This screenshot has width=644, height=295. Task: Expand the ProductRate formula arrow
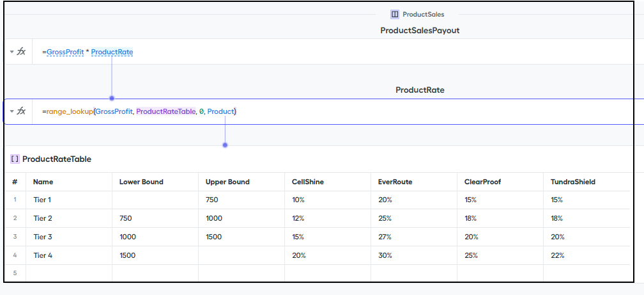coord(12,111)
